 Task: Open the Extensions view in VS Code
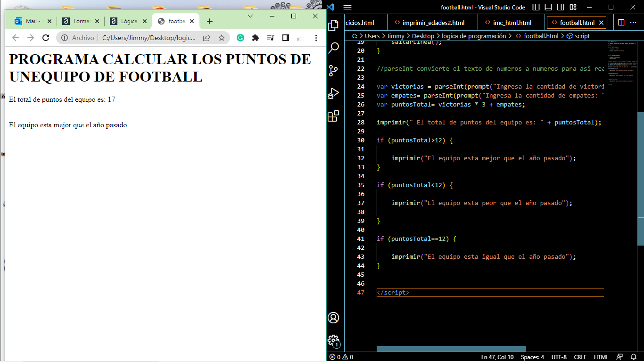pyautogui.click(x=333, y=116)
